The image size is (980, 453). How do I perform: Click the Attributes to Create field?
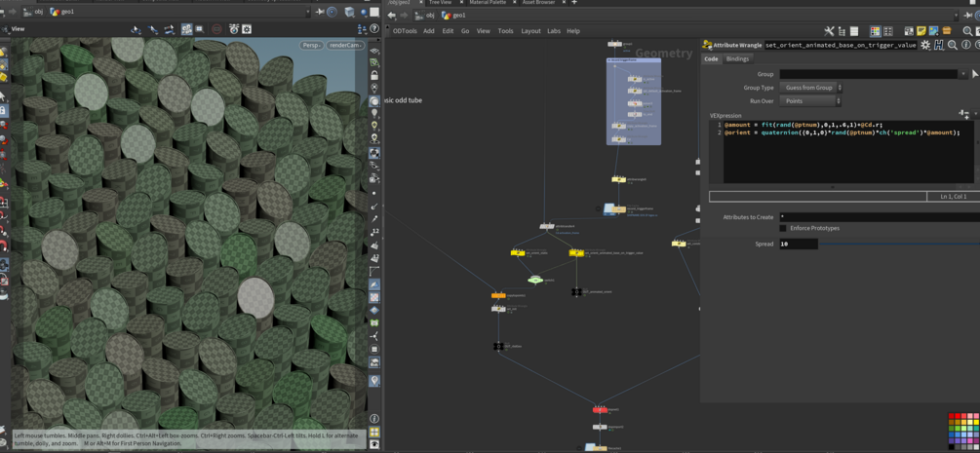879,217
